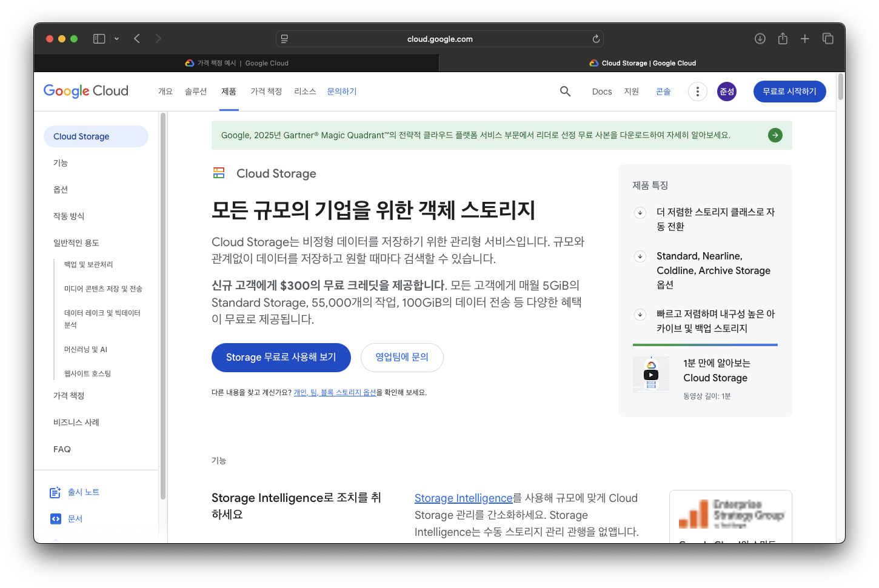Click the page vertical scrollbar
The image size is (879, 588).
click(841, 87)
